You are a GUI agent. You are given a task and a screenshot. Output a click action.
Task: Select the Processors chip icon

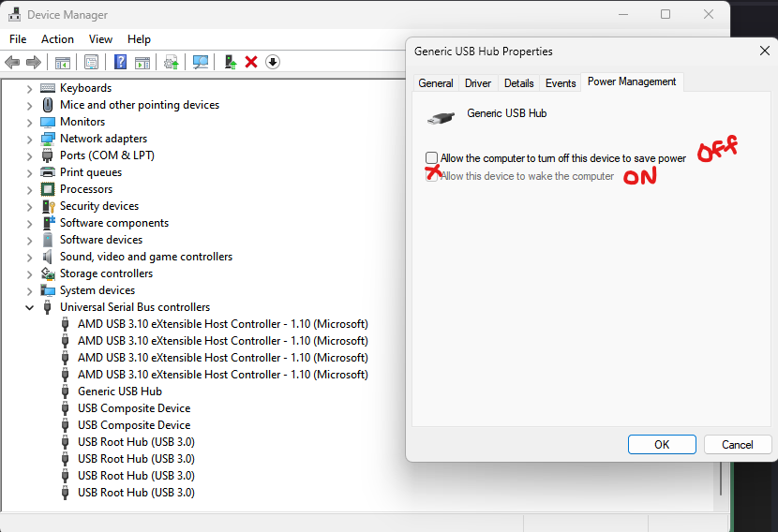pyautogui.click(x=48, y=189)
